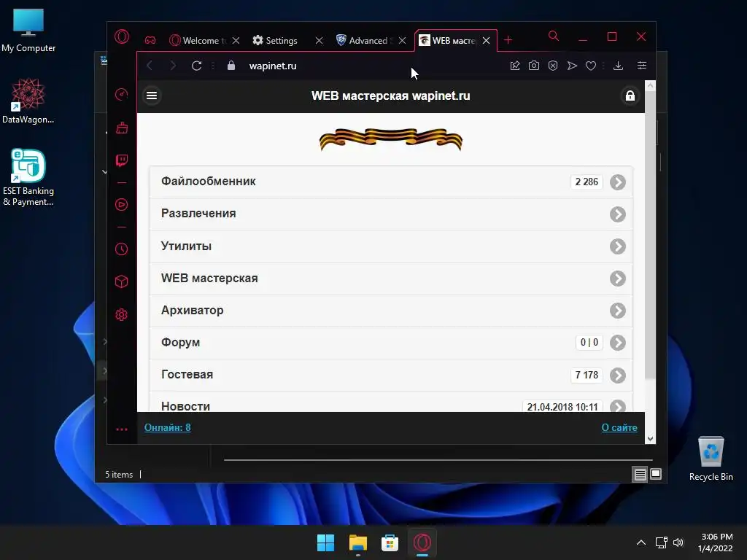Select the ESET Banking & Payment shortcut

pos(28,178)
